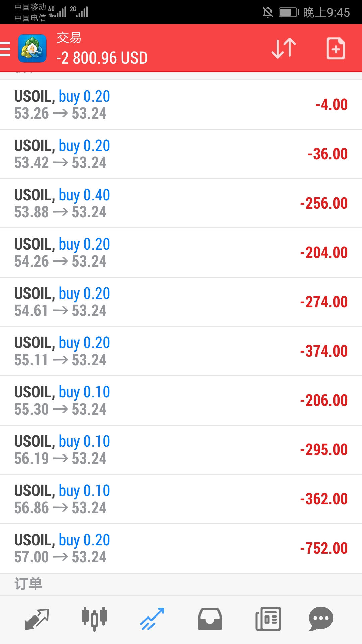The image size is (362, 644).
Task: Select USOIL buy 0.20 position at 53.26
Action: click(181, 105)
